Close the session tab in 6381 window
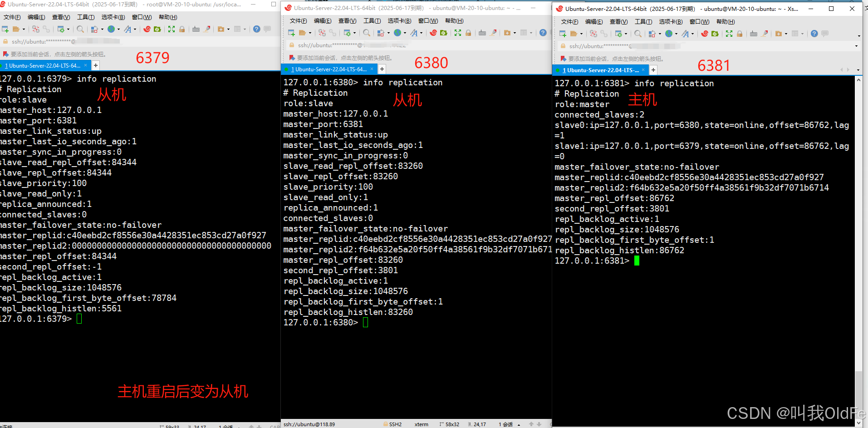868x428 pixels. coord(643,70)
